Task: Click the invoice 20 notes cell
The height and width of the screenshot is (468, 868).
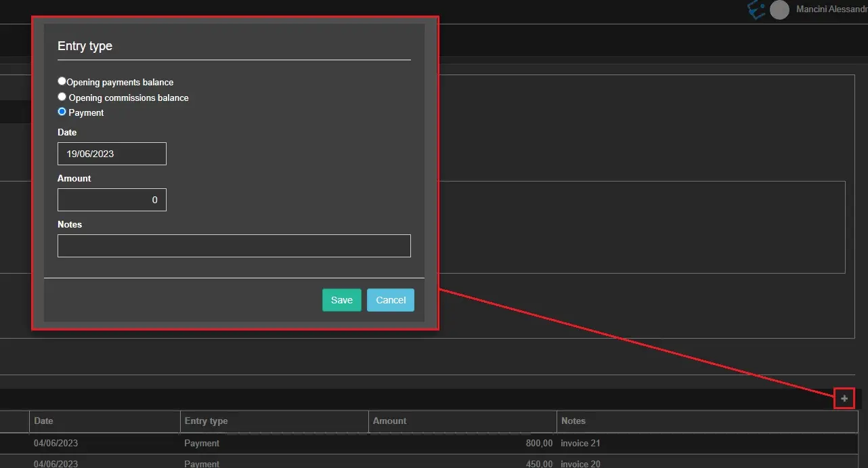Action: point(581,463)
